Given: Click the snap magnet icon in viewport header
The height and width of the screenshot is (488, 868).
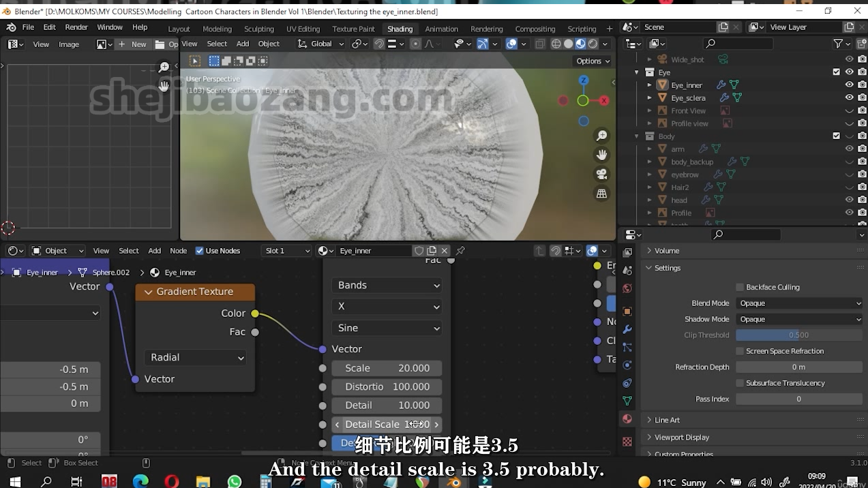Looking at the screenshot, I should click(x=379, y=44).
